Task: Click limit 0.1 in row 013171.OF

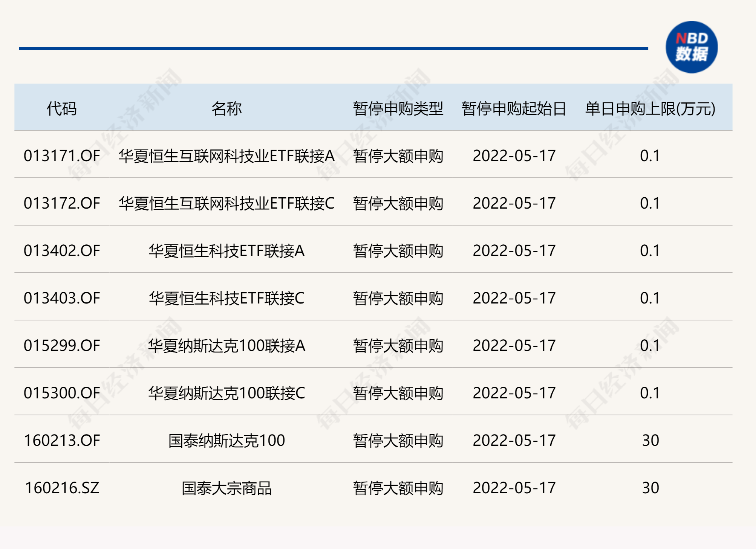Action: point(650,156)
